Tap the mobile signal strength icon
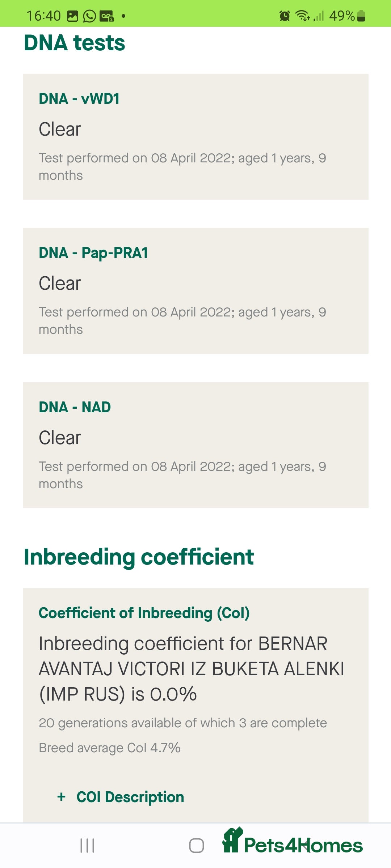391x868 pixels. tap(319, 16)
